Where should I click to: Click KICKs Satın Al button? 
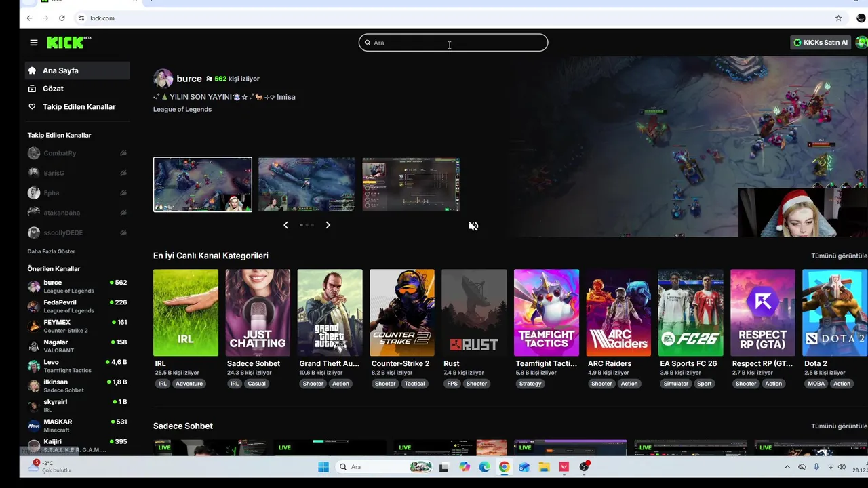pos(821,43)
